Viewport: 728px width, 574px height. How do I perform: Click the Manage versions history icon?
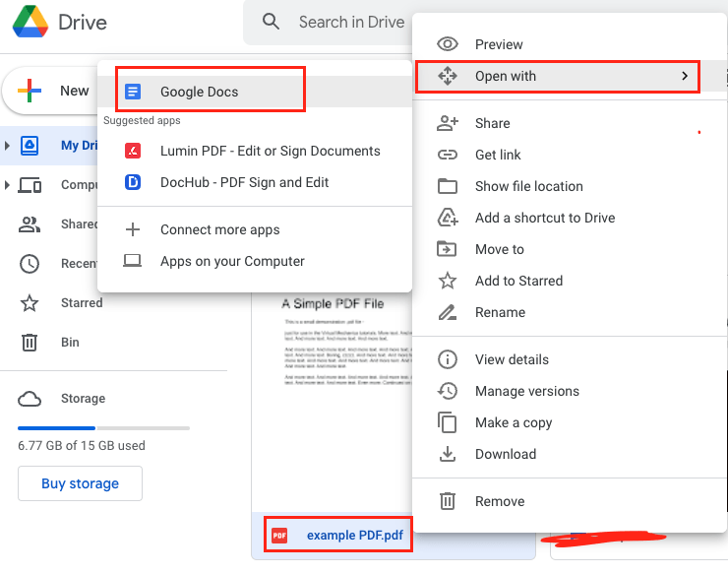448,391
